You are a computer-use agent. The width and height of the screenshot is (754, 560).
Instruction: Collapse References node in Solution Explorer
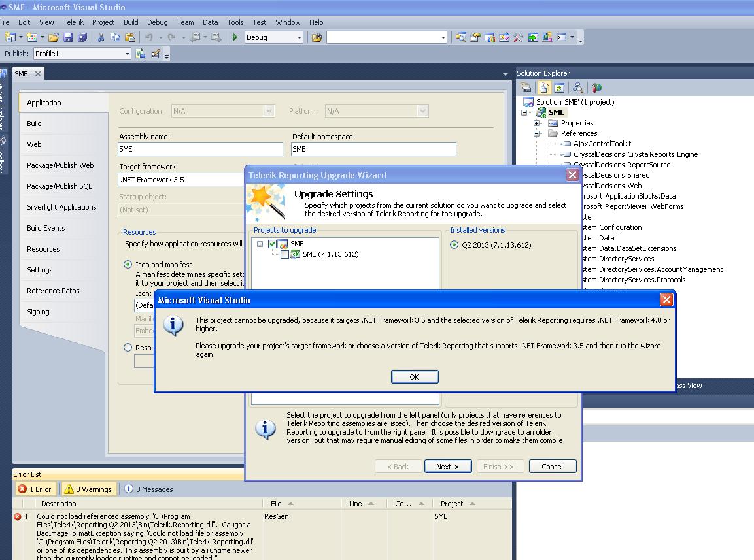(x=536, y=134)
